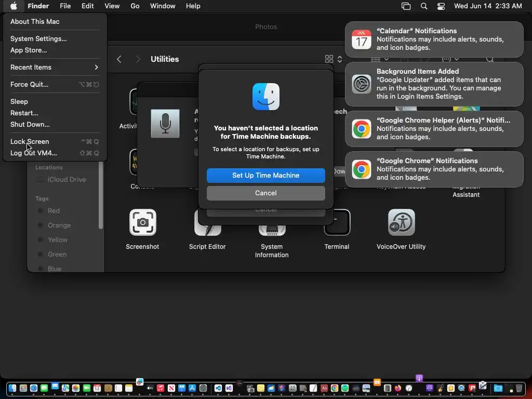This screenshot has width=532, height=399.
Task: Open Control Center in menu bar
Action: (441, 6)
